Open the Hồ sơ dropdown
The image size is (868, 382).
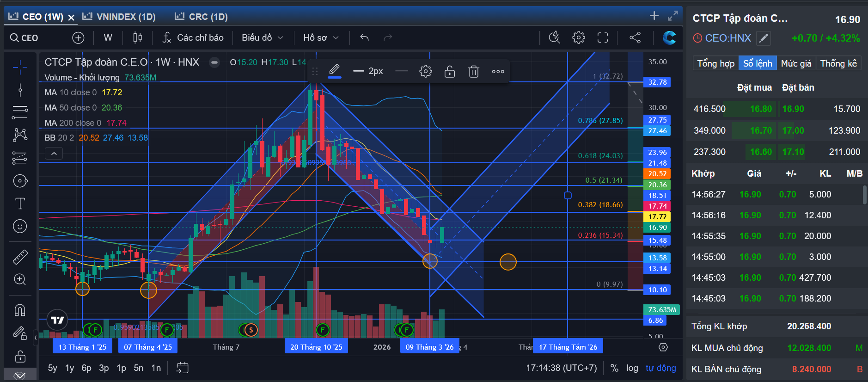pyautogui.click(x=321, y=38)
